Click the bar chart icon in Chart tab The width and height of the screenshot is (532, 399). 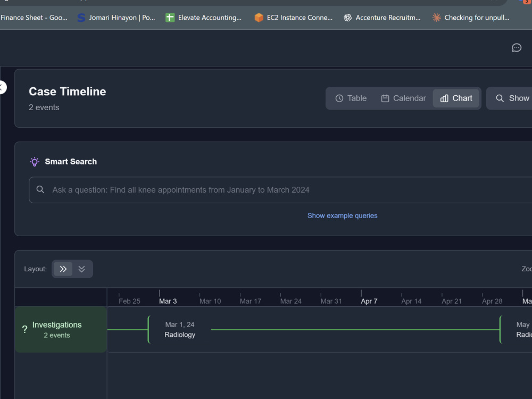click(x=444, y=98)
